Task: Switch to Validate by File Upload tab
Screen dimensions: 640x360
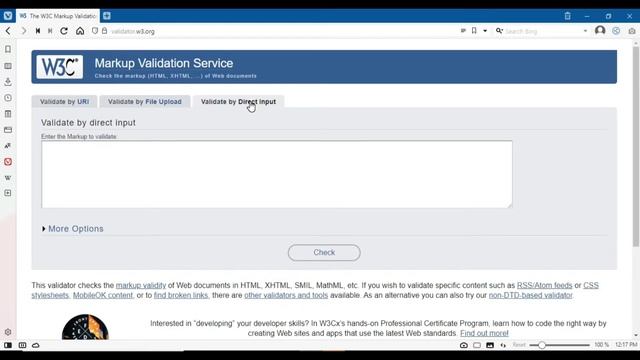Action: tap(145, 102)
